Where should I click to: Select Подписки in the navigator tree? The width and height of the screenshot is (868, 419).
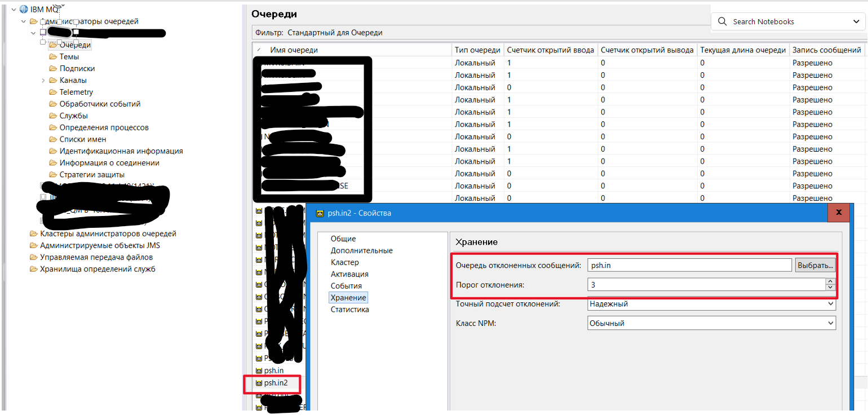coord(77,68)
